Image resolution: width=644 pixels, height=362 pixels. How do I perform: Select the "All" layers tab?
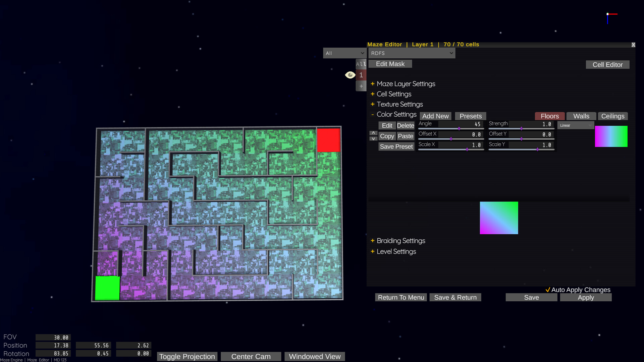pyautogui.click(x=361, y=64)
